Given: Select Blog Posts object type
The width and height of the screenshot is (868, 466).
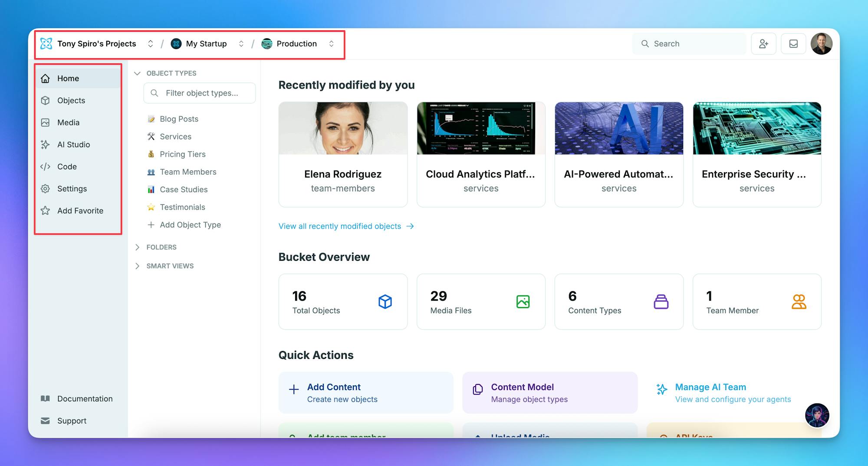Looking at the screenshot, I should (179, 119).
